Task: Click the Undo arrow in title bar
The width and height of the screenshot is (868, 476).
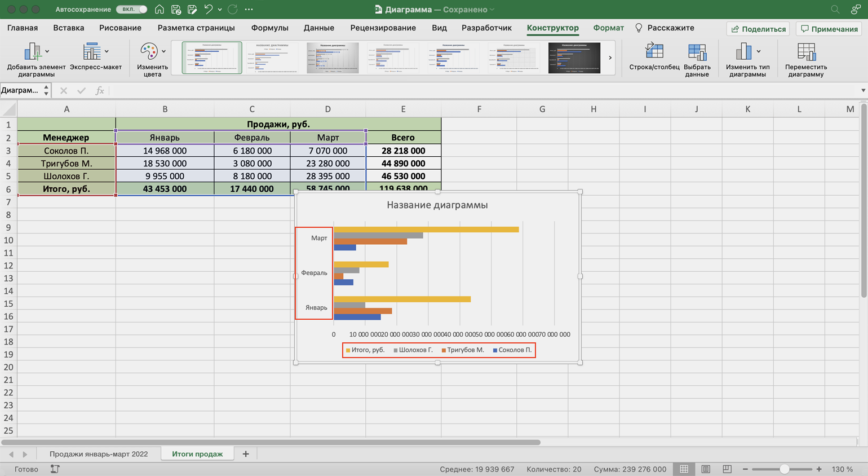Action: tap(208, 10)
